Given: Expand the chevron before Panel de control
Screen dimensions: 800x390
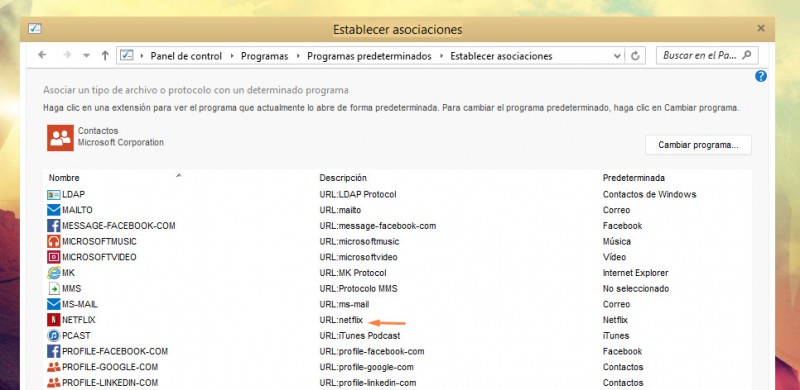Looking at the screenshot, I should coord(142,56).
